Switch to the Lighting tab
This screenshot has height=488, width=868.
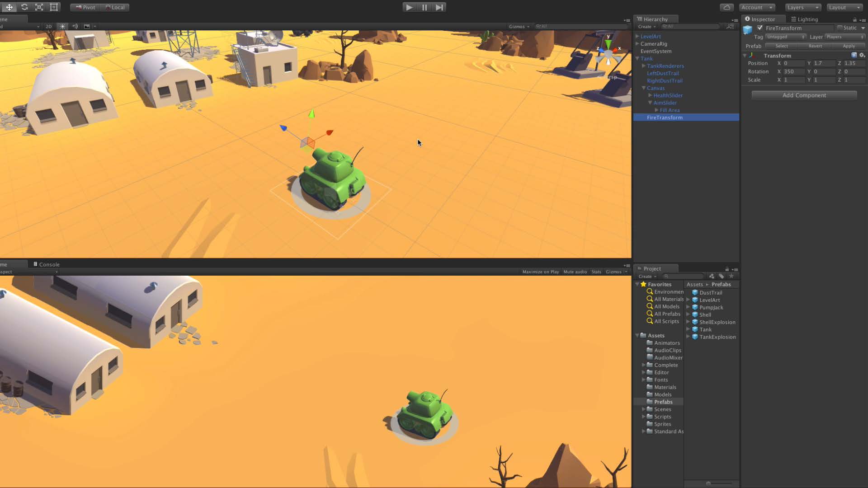[x=804, y=19]
